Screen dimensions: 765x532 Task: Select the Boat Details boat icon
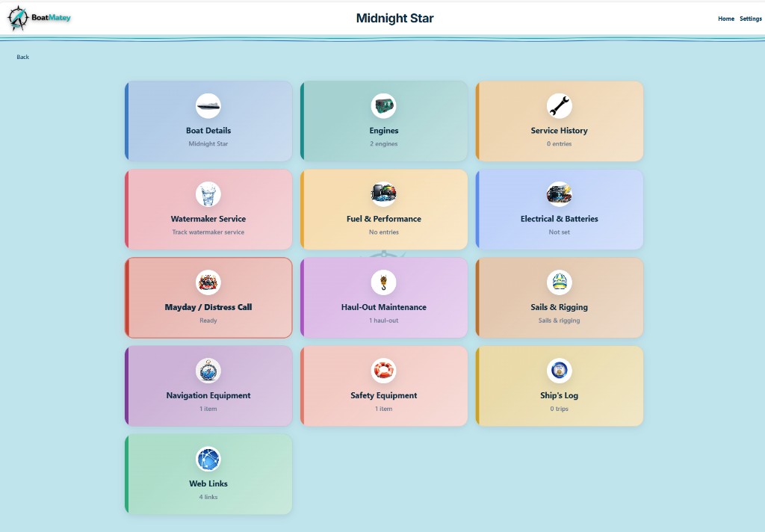coord(208,106)
